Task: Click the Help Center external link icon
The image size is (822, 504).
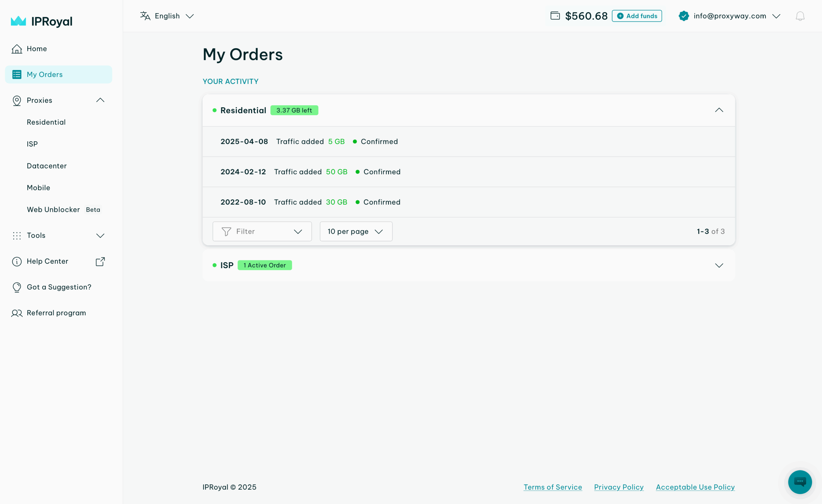Action: point(101,261)
